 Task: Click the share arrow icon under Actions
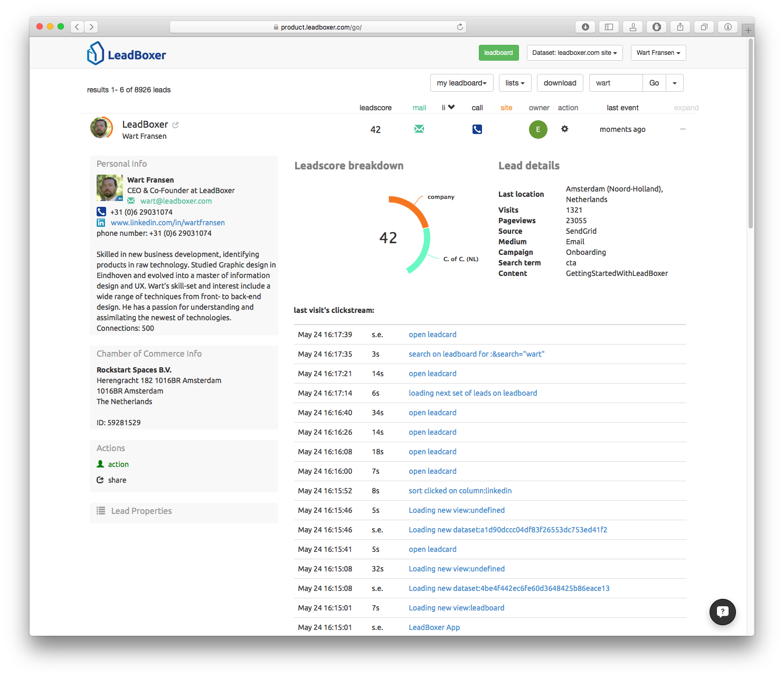coord(100,480)
